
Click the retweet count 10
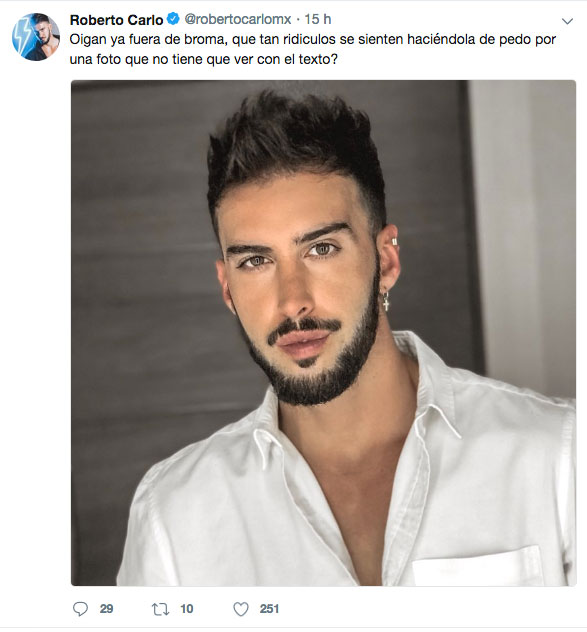click(187, 609)
